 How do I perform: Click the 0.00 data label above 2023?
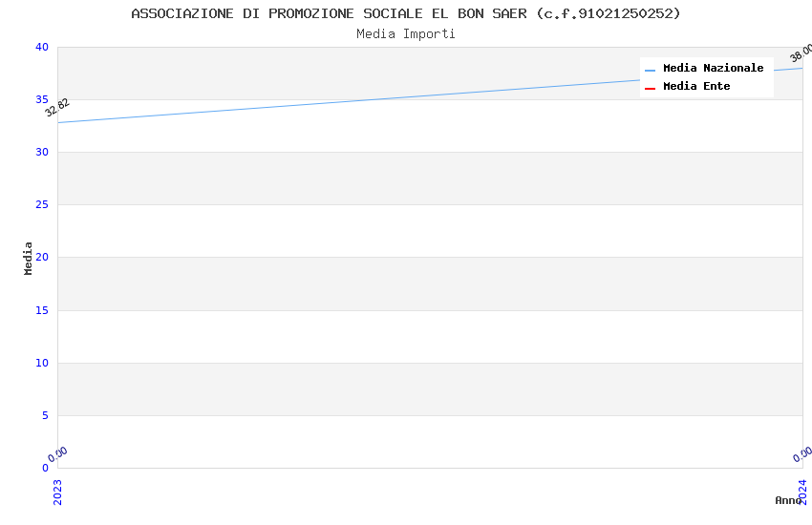tap(58, 454)
